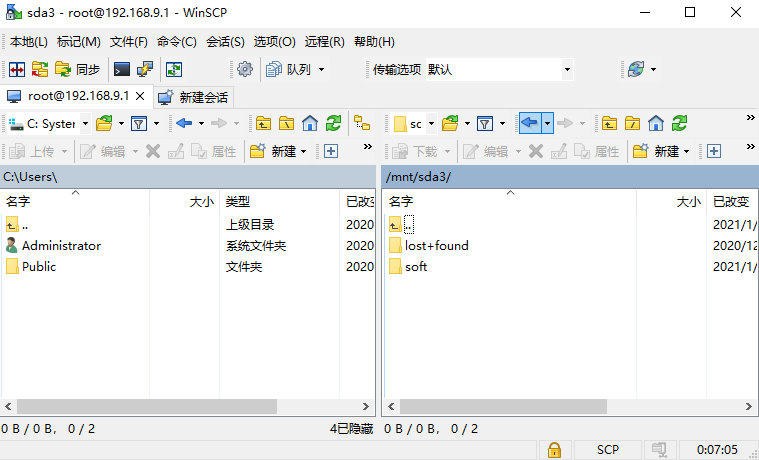
Task: Click the 同步 synchronize button
Action: [77, 70]
